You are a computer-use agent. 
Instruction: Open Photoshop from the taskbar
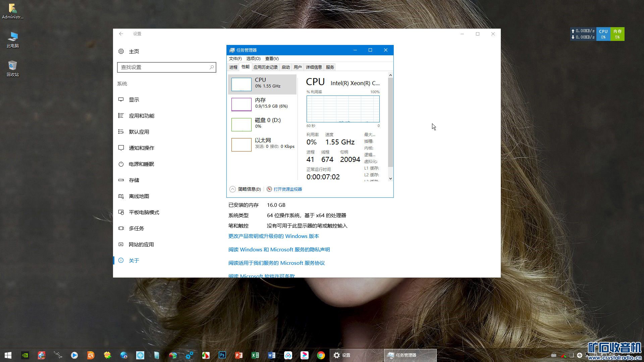pyautogui.click(x=222, y=355)
